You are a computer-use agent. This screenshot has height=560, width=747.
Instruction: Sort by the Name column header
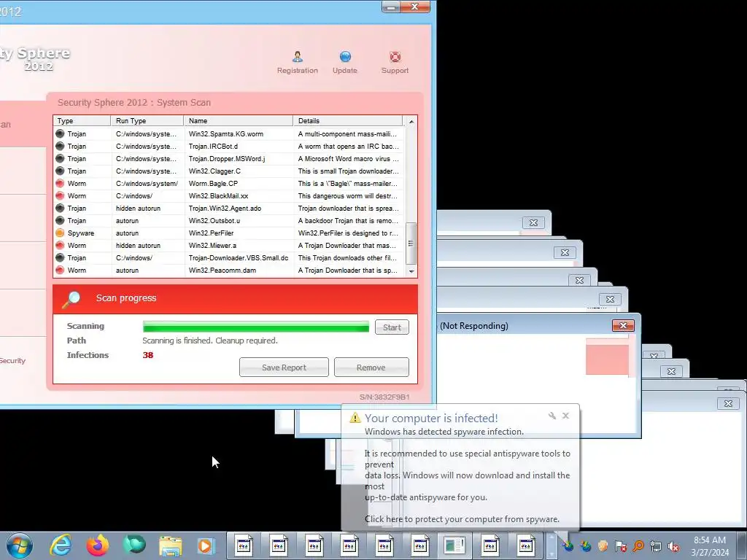(x=239, y=121)
